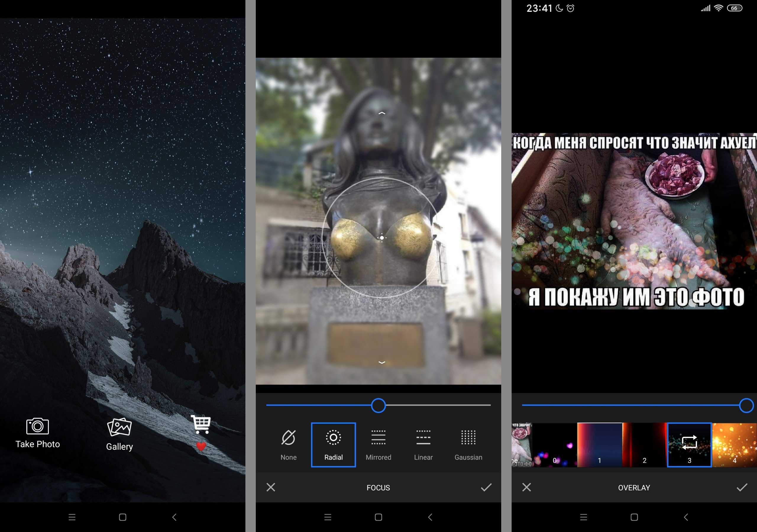Viewport: 757px width, 532px height.
Task: Open the shopping cart store icon
Action: (201, 424)
